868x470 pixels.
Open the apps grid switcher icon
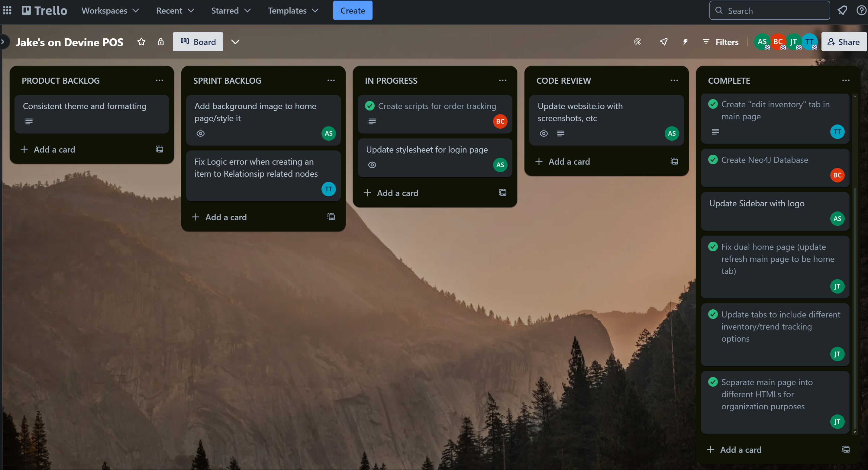click(x=8, y=11)
